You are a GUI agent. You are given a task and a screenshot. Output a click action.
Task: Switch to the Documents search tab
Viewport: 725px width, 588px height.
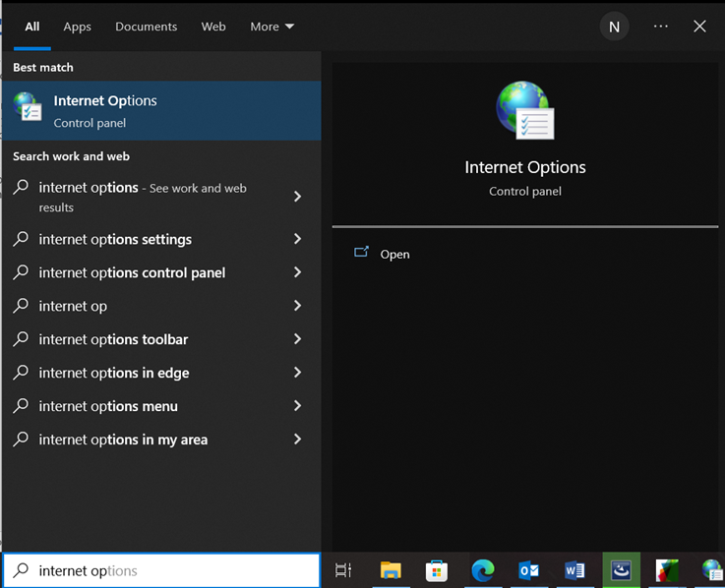[x=146, y=27]
